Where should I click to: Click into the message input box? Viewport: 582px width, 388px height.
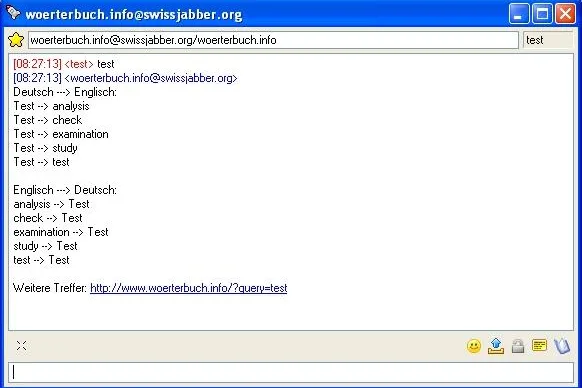point(291,372)
